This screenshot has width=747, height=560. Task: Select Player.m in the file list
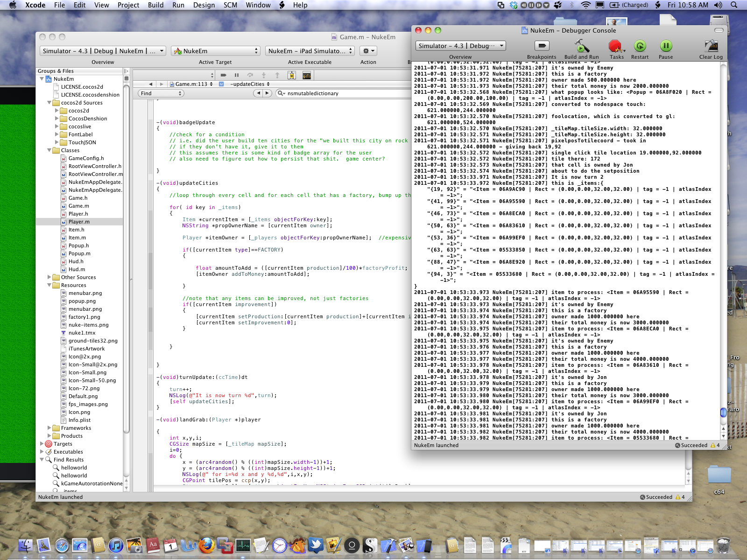click(79, 222)
